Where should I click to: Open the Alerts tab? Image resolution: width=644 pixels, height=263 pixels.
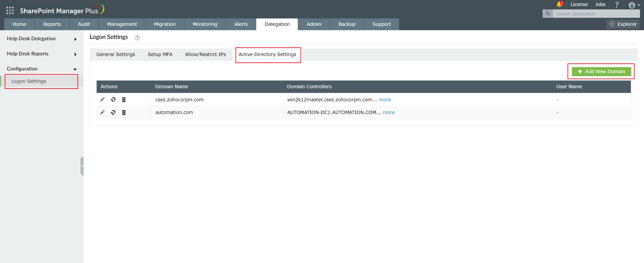pos(241,24)
